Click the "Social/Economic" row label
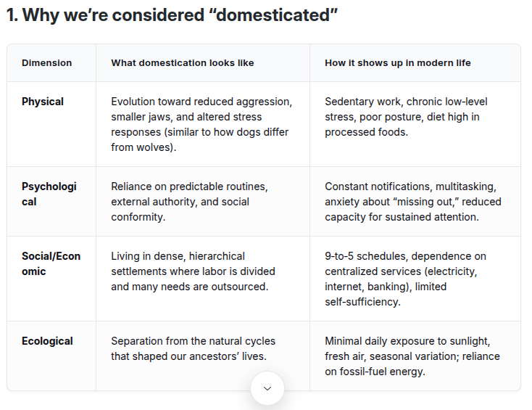The height and width of the screenshot is (410, 532). coord(51,263)
